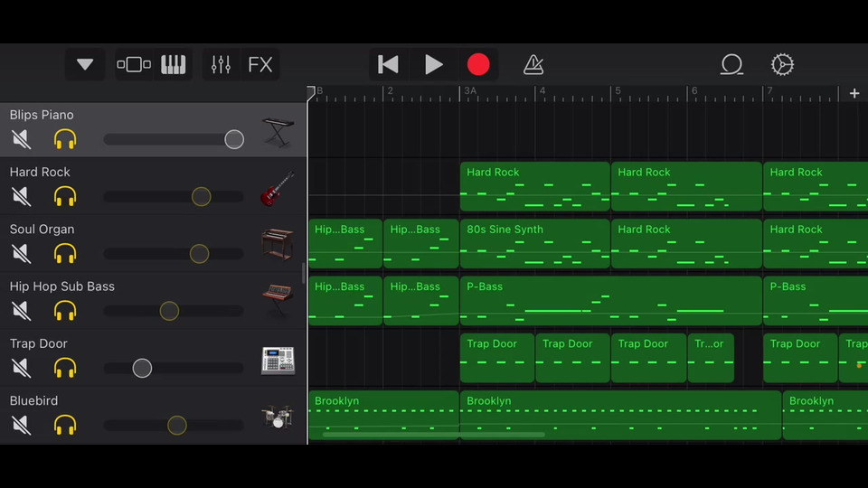Mute the Soul Organ track

click(21, 253)
